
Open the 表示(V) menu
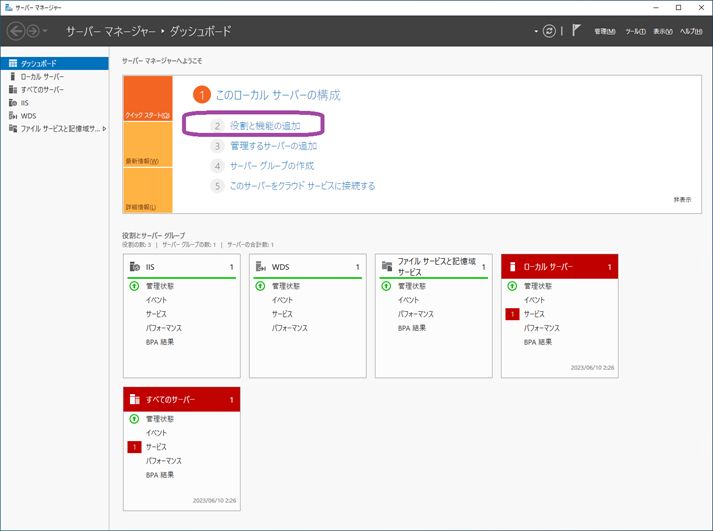663,31
